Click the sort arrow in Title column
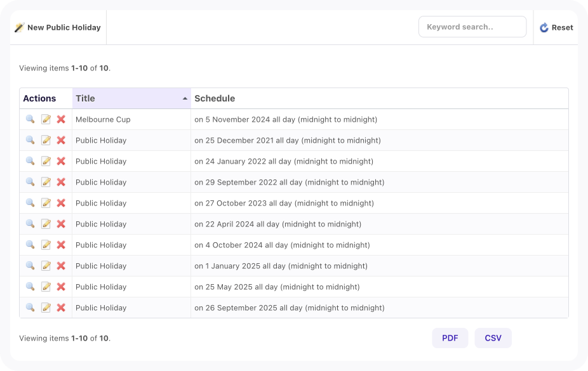 click(x=185, y=99)
